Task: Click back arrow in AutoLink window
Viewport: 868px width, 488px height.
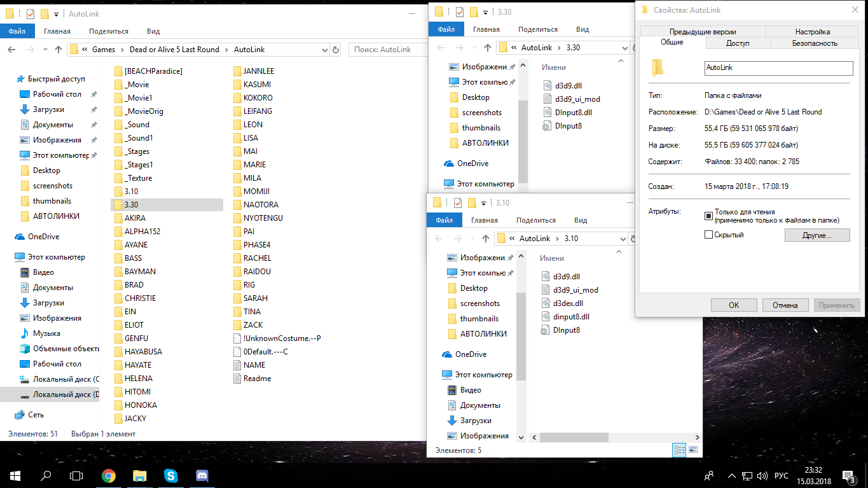Action: pos(11,50)
